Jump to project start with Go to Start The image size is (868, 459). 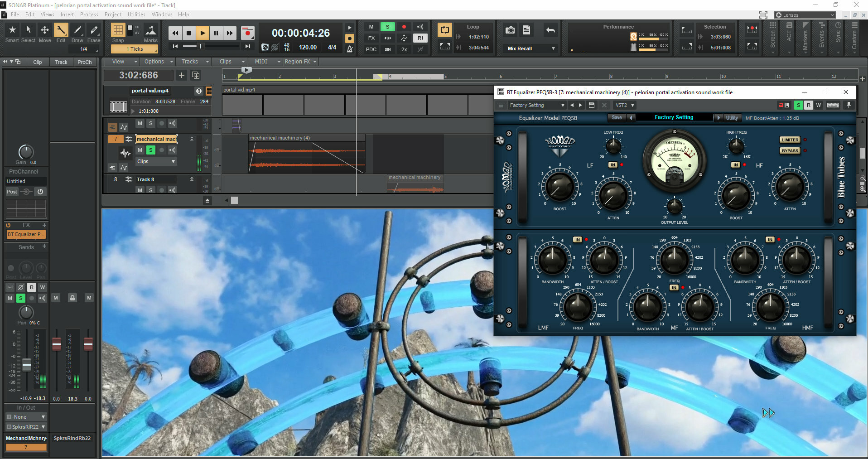[x=176, y=46]
